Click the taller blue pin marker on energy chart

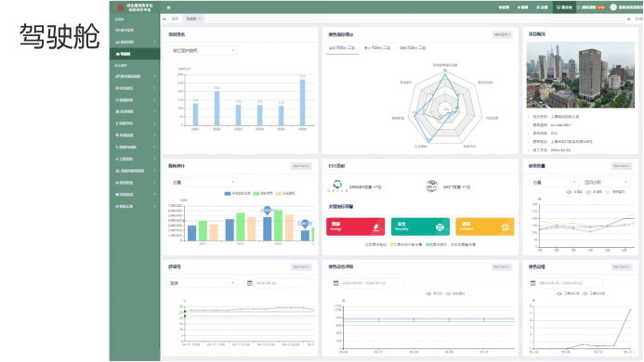(x=267, y=211)
